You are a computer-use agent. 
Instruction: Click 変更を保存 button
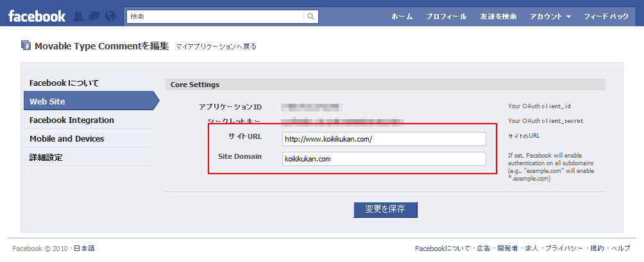point(386,209)
